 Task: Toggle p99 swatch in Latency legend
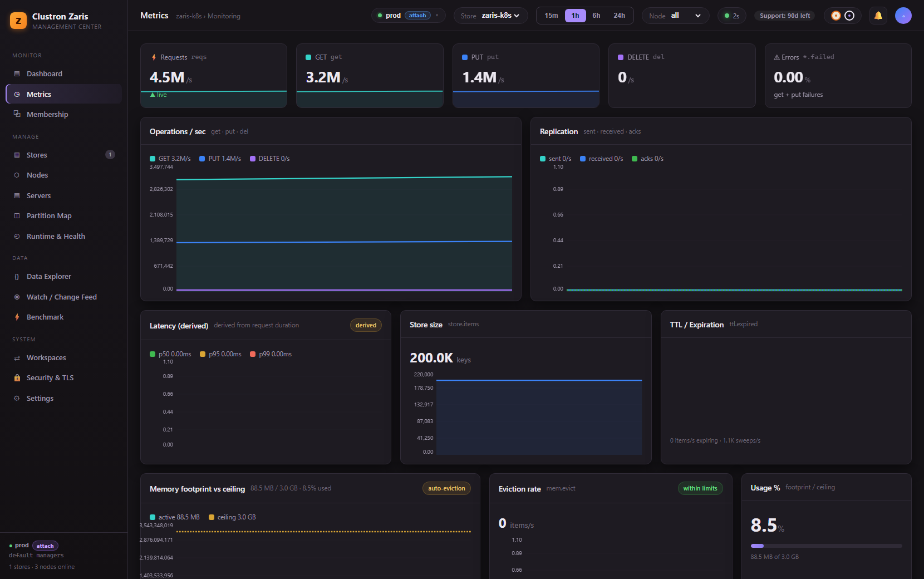pyautogui.click(x=253, y=354)
